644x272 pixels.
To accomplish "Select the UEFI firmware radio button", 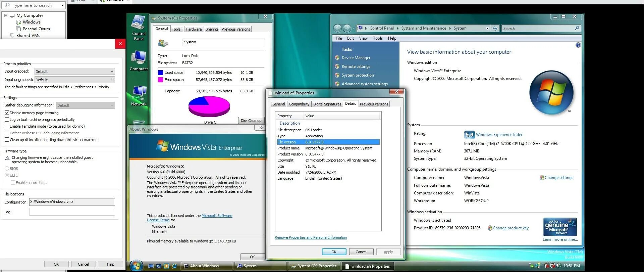I will click(7, 175).
